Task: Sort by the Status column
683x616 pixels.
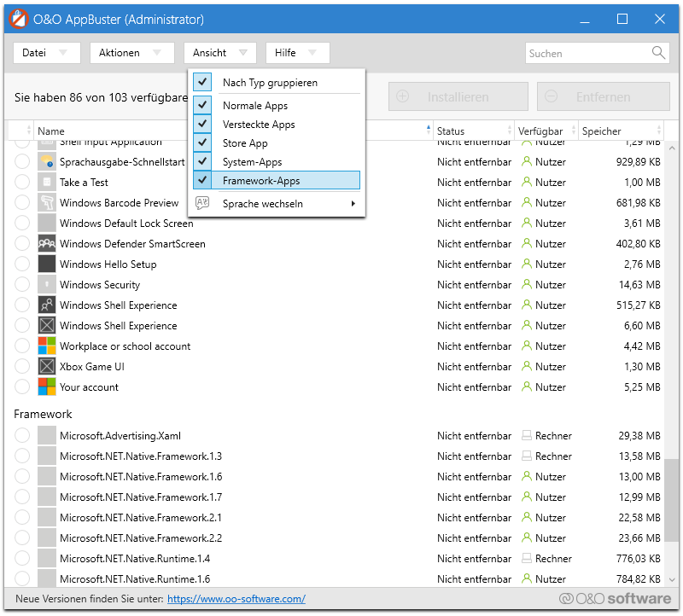Action: [474, 131]
